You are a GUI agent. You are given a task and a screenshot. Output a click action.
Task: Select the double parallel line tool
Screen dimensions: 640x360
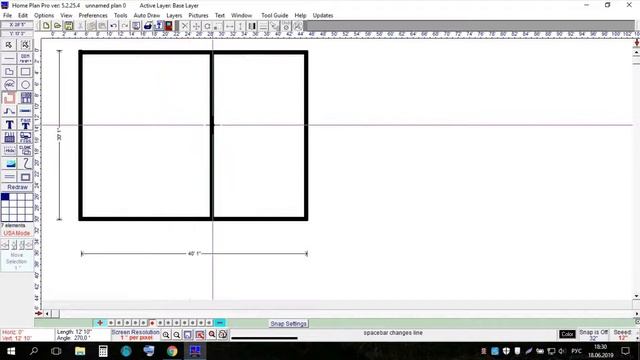click(9, 177)
